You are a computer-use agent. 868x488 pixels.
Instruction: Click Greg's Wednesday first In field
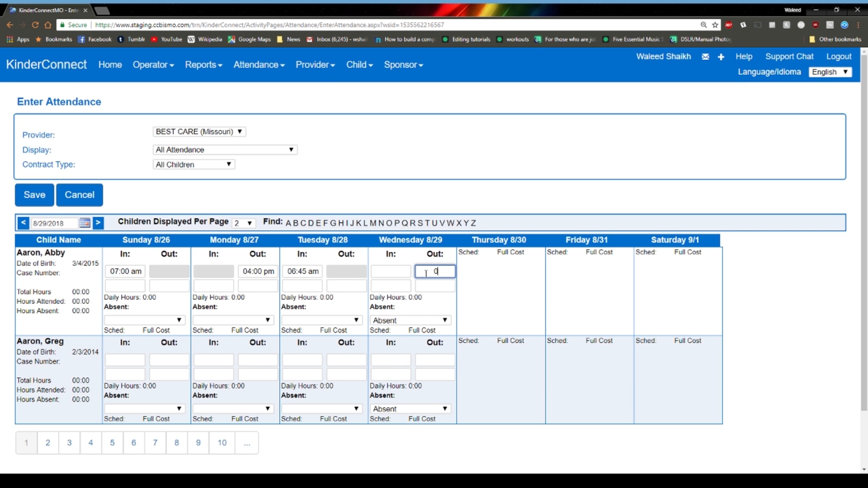tap(391, 360)
